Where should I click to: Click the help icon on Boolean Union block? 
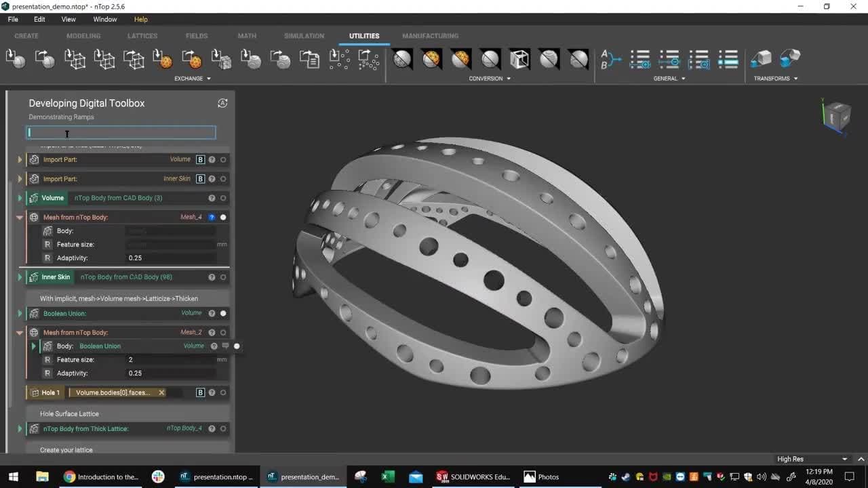pos(212,313)
